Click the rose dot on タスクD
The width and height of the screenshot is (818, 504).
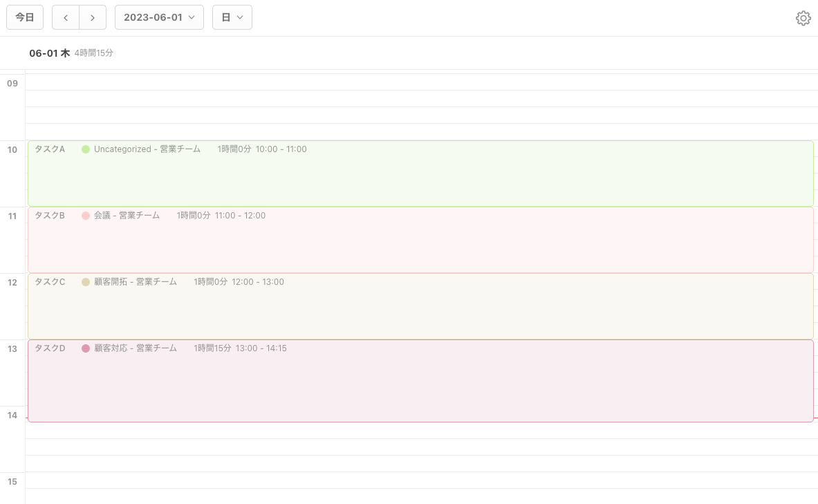[x=86, y=348]
